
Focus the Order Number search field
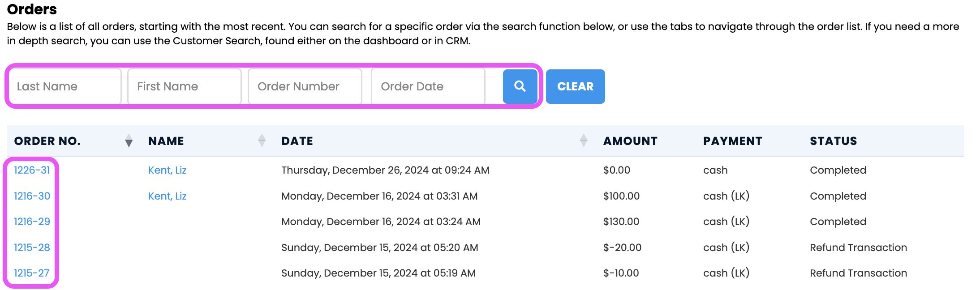coord(305,86)
